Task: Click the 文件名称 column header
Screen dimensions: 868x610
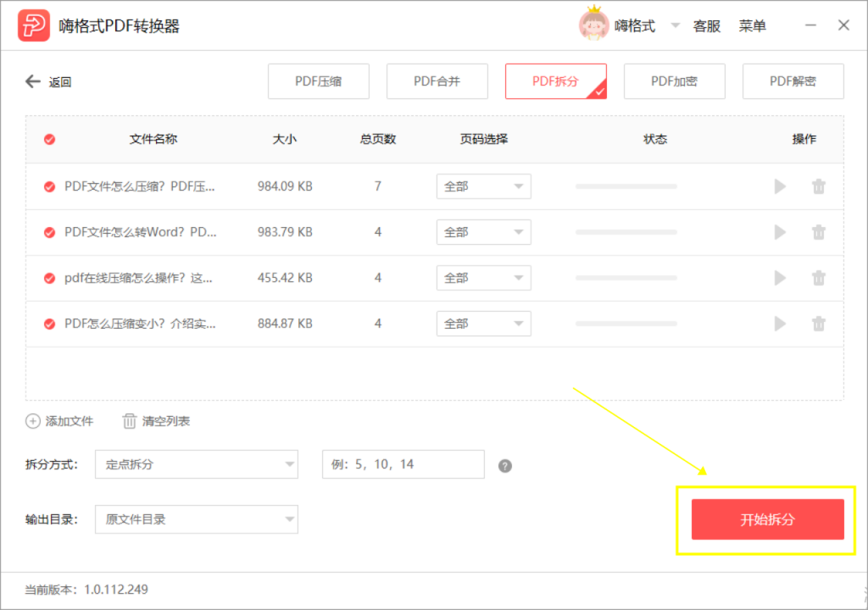Action: click(x=153, y=139)
